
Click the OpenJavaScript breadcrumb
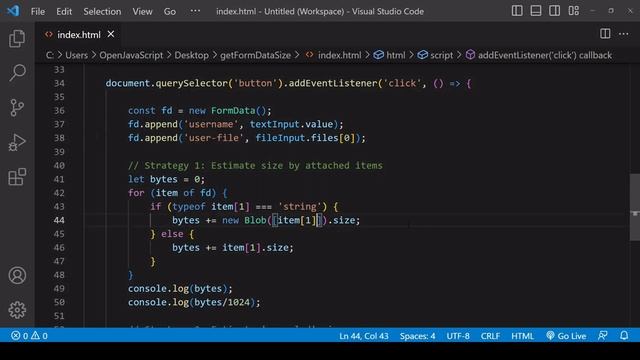[131, 55]
